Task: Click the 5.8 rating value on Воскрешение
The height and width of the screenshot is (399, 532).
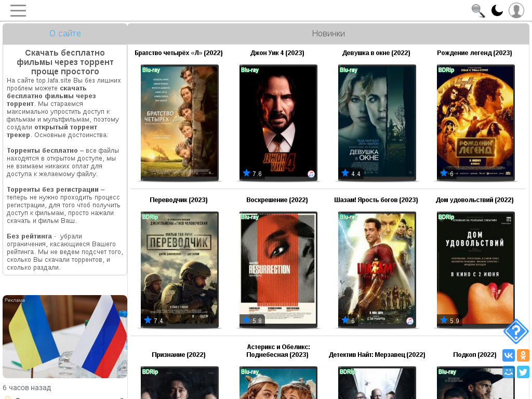Action: pos(257,321)
